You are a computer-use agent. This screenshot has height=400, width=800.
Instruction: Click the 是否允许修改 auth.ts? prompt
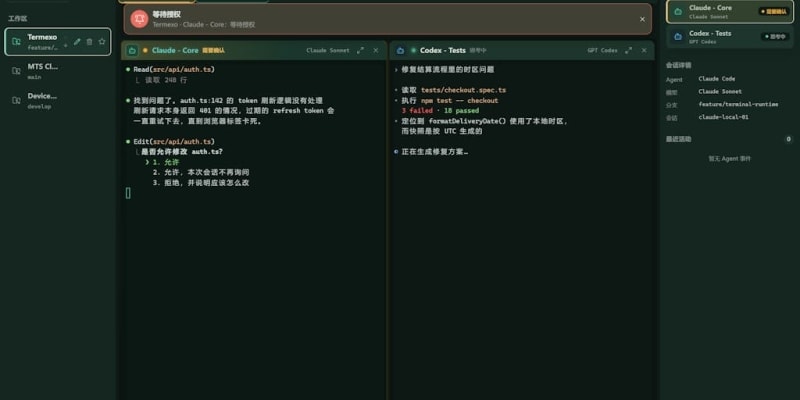[182, 152]
